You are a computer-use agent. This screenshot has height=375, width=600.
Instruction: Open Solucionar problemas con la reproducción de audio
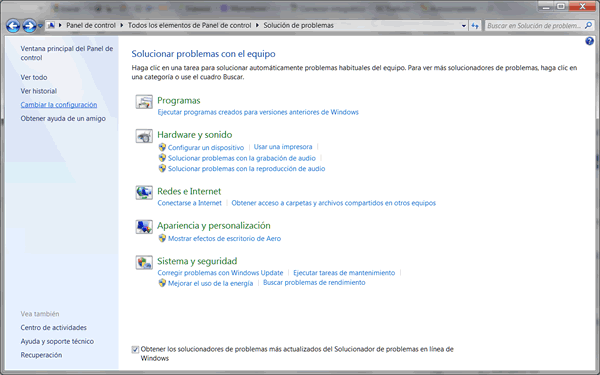click(246, 169)
